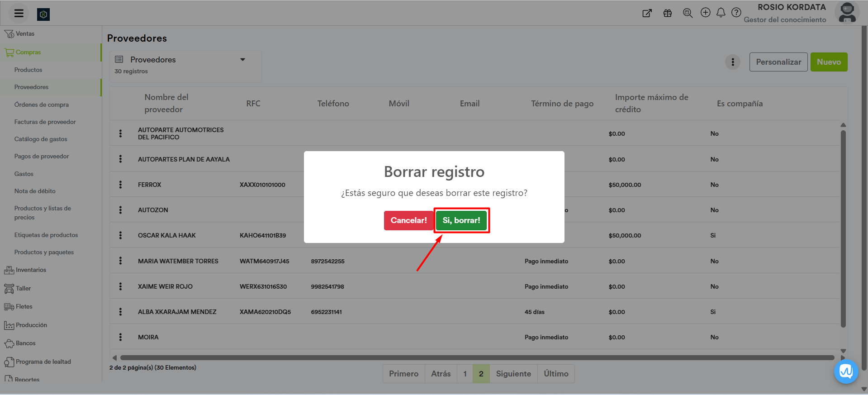Open the chat widget bubble icon
868x395 pixels.
[x=845, y=371]
